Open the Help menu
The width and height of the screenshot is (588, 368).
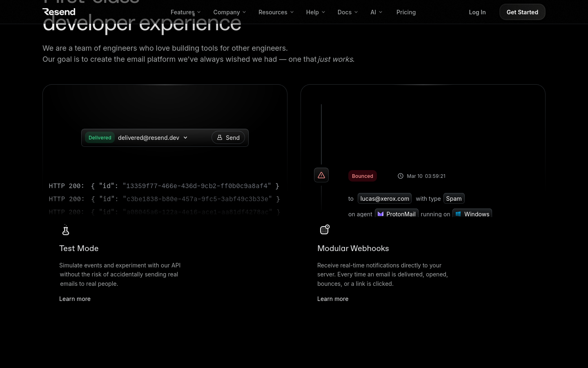[x=315, y=12]
